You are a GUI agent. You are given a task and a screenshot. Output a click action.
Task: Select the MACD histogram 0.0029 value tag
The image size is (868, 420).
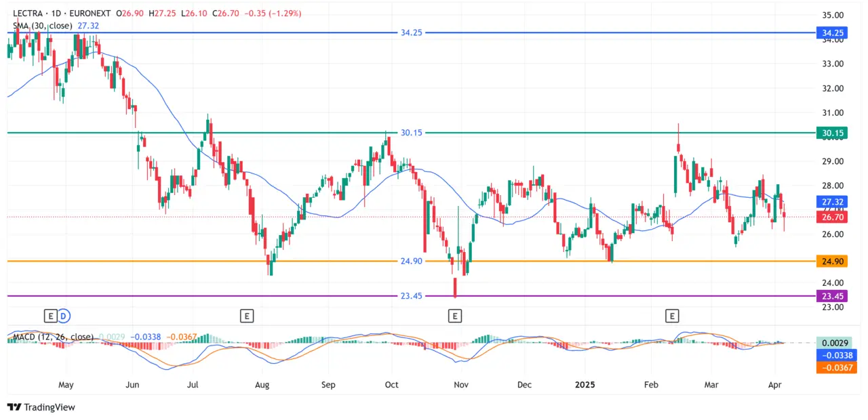[x=836, y=343]
